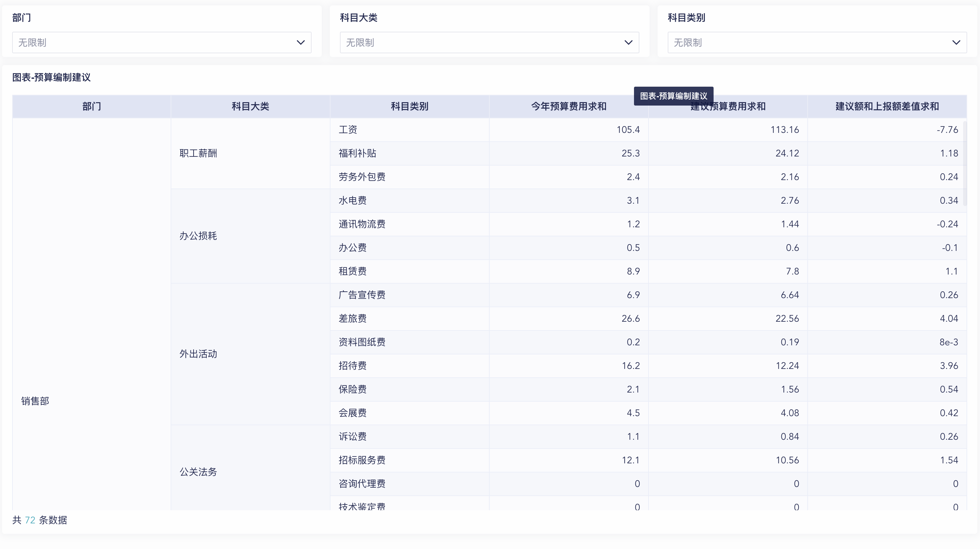Click the 公关法务 category cell

198,472
